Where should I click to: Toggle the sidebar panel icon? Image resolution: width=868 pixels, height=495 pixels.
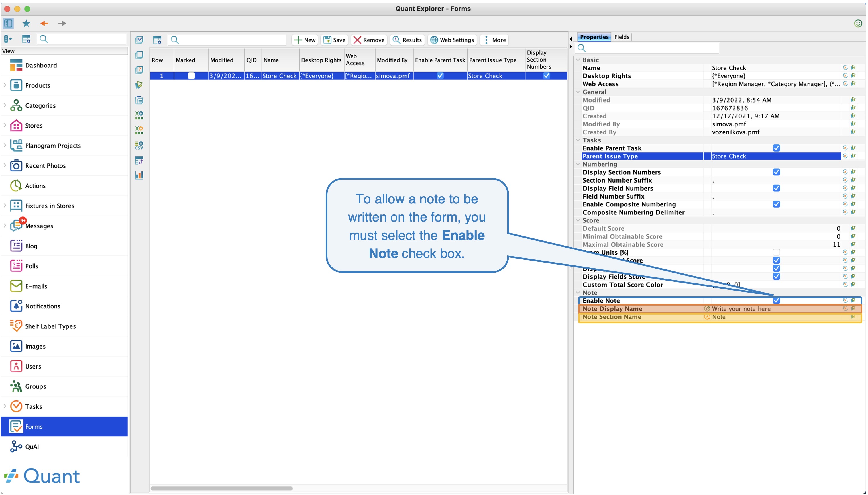click(x=8, y=23)
